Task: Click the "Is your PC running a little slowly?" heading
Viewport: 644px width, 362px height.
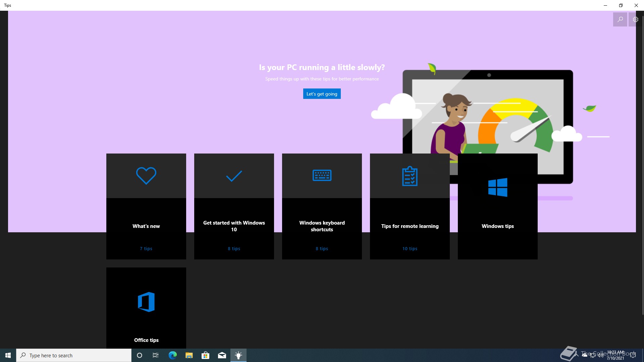Action: pyautogui.click(x=322, y=67)
